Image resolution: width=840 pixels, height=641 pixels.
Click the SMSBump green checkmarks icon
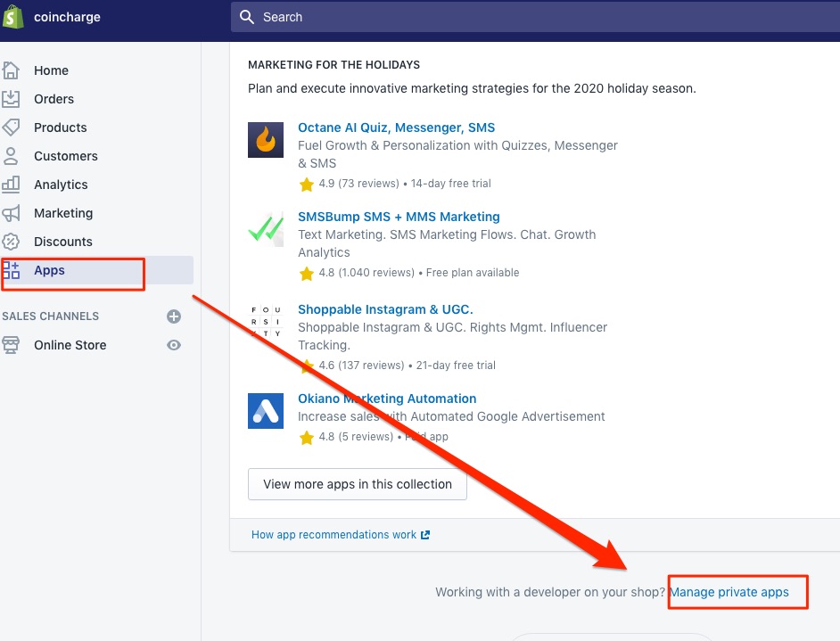[x=266, y=229]
